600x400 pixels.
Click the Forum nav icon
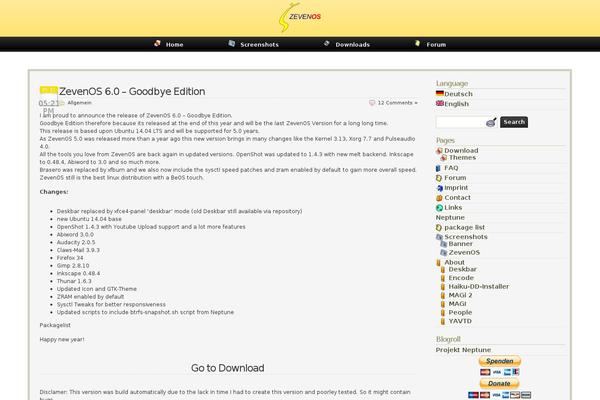(417, 43)
